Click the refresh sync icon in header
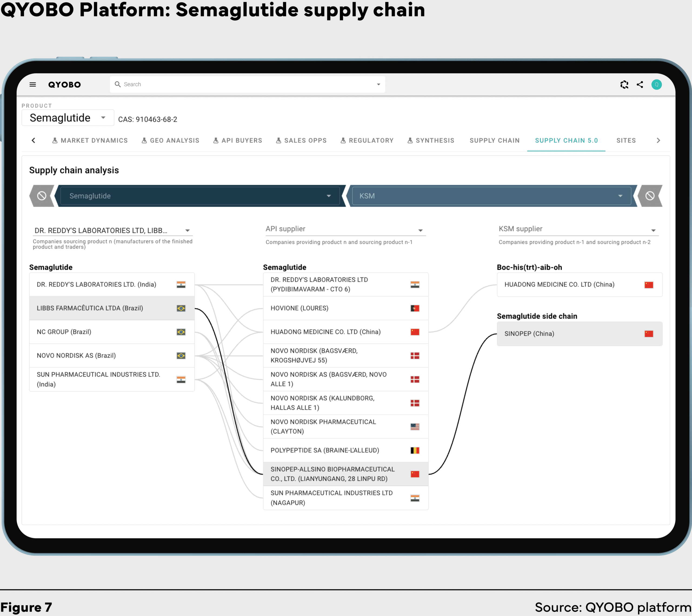 click(x=624, y=85)
